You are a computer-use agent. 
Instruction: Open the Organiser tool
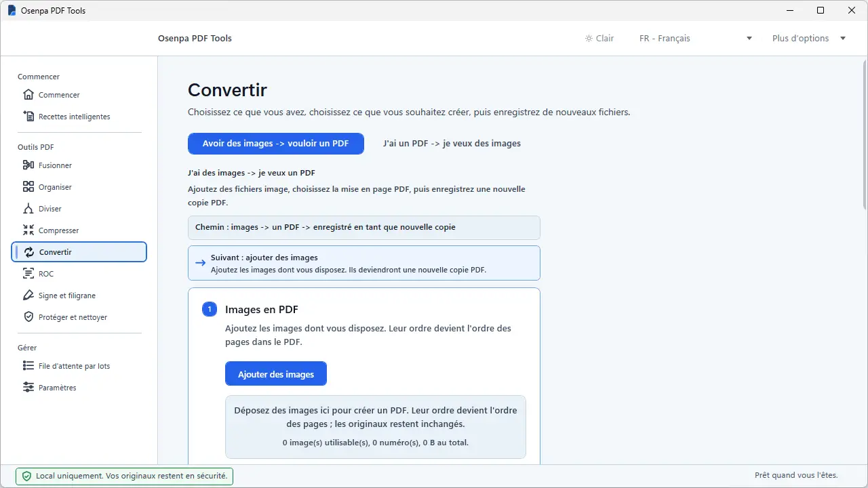click(79, 187)
